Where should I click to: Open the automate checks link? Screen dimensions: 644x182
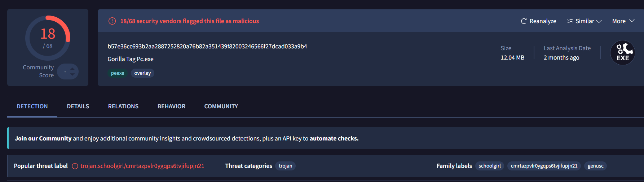coord(334,138)
